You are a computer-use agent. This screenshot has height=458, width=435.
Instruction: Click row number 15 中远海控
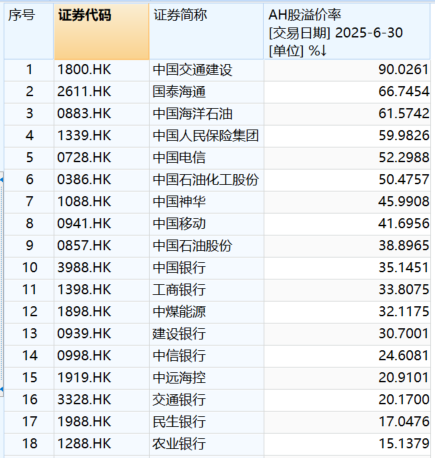click(x=29, y=378)
